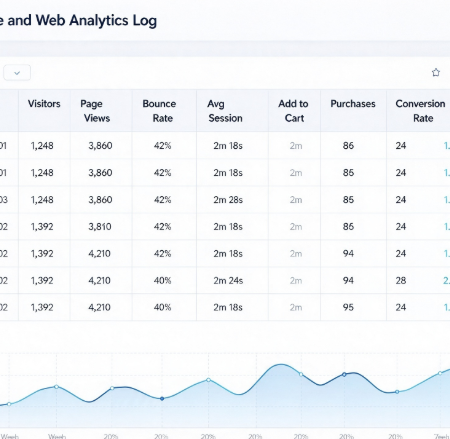Click the star favorite icon

pyautogui.click(x=436, y=72)
